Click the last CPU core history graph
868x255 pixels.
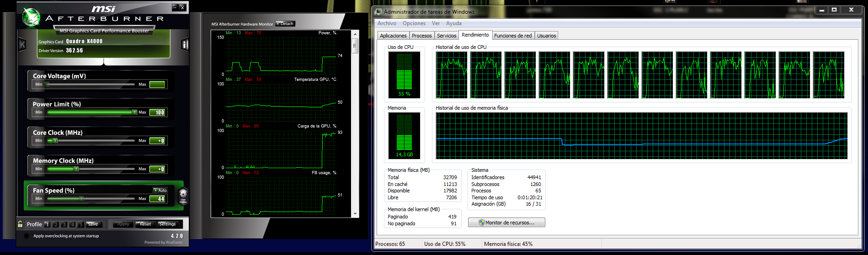(829, 75)
